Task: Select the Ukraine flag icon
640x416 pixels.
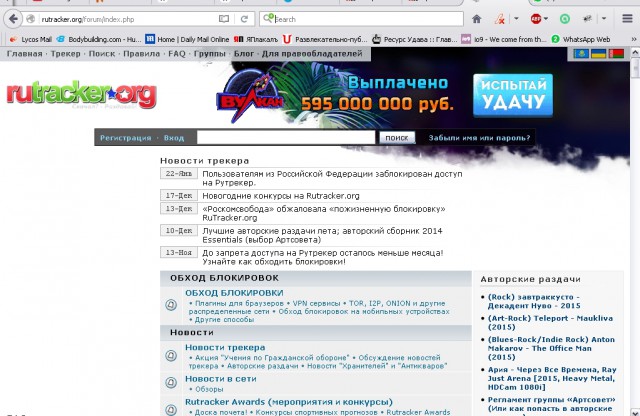Action: [599, 53]
